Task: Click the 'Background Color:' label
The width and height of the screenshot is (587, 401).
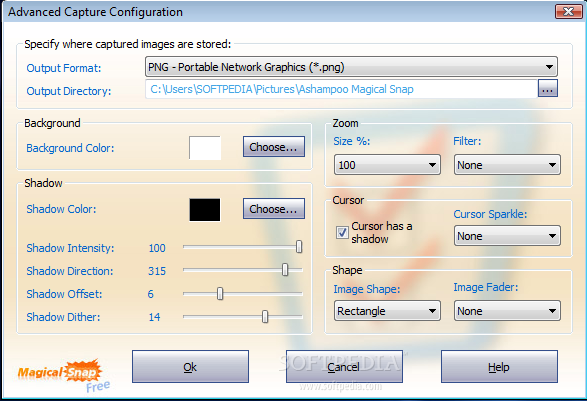Action: coord(70,148)
